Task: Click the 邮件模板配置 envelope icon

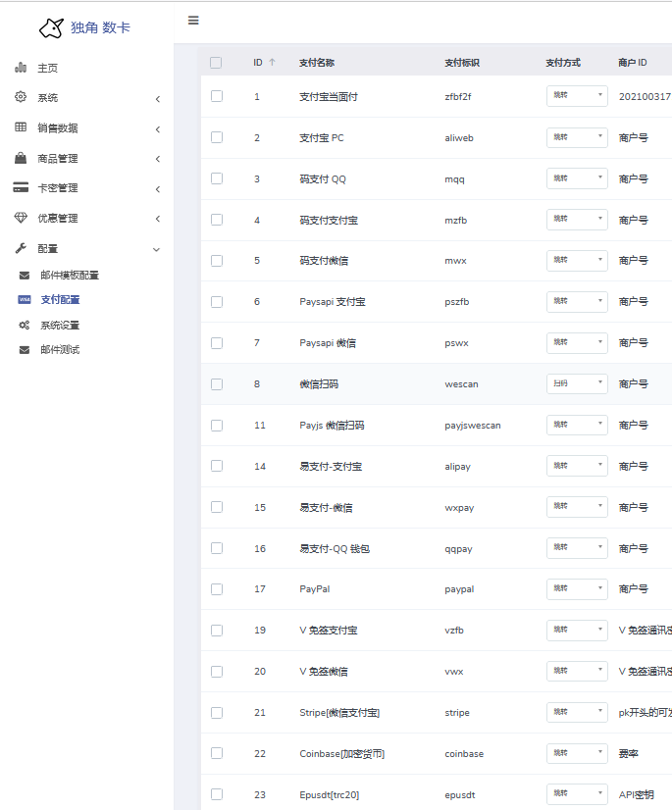Action: tap(25, 276)
